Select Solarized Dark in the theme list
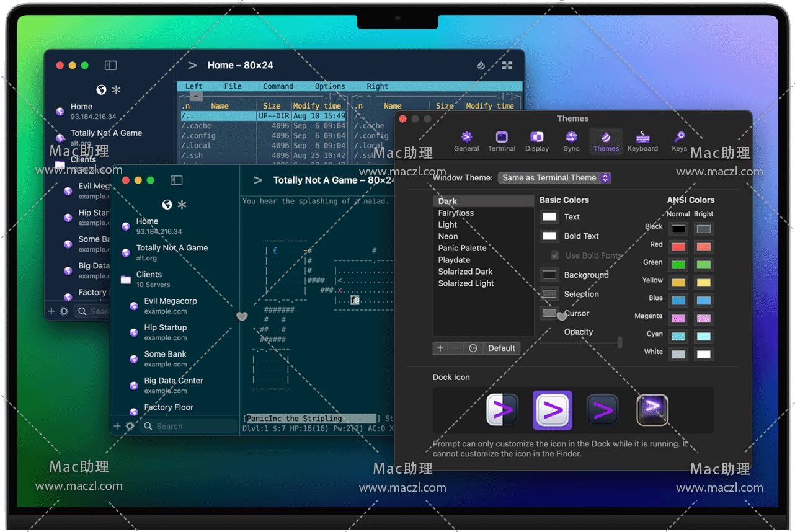The width and height of the screenshot is (795, 532). pos(465,272)
